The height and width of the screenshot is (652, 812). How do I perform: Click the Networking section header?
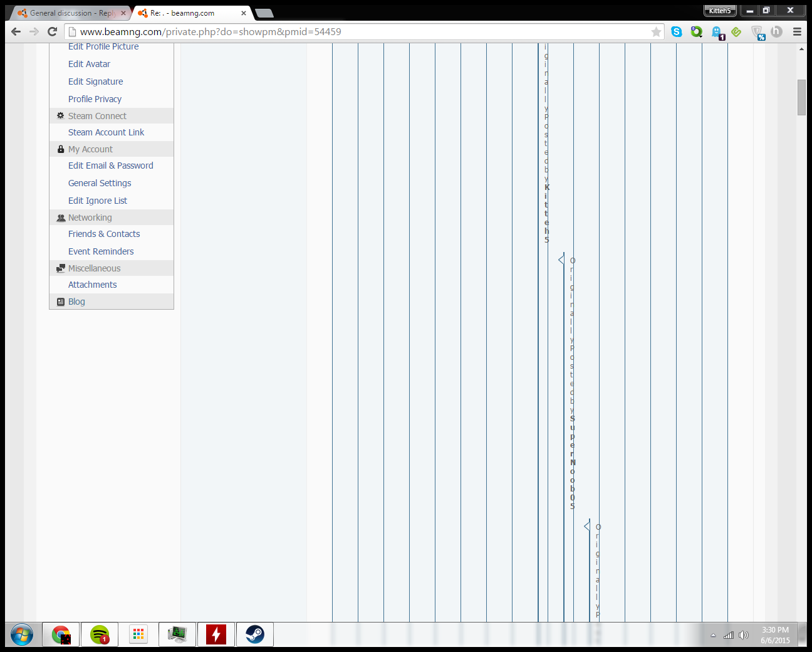click(x=112, y=218)
